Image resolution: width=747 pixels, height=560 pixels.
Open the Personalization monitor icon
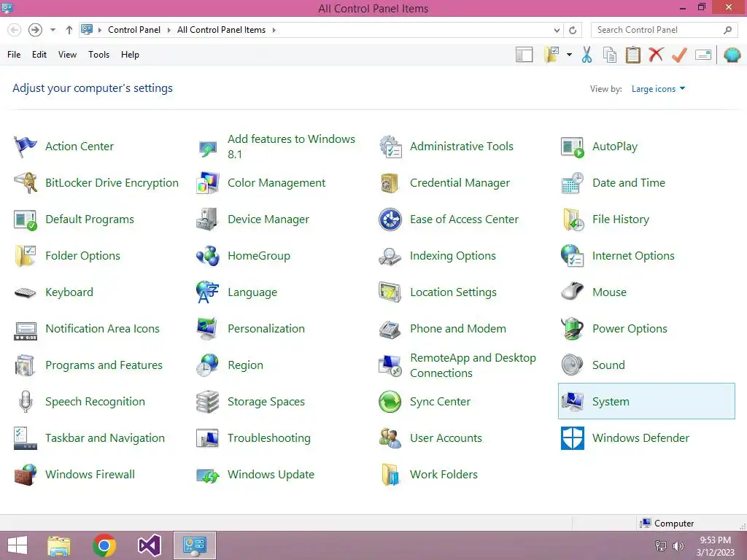(208, 329)
